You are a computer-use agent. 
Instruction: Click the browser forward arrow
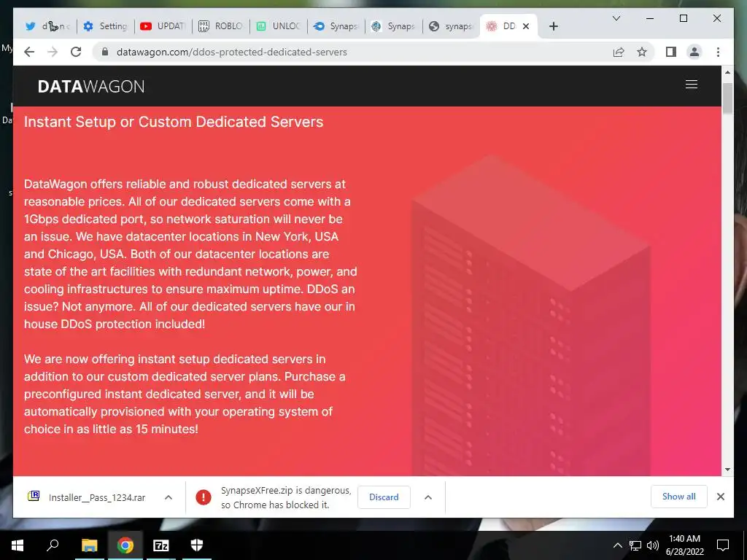pyautogui.click(x=53, y=52)
